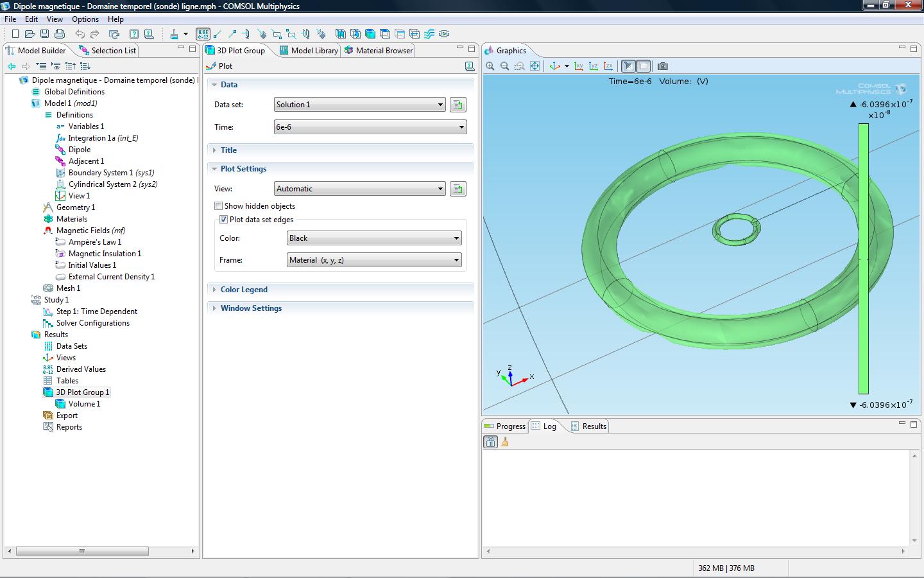Viewport: 924px width, 578px height.
Task: Click the Zoom Extents icon in Graphics toolbar
Action: pyautogui.click(x=535, y=66)
